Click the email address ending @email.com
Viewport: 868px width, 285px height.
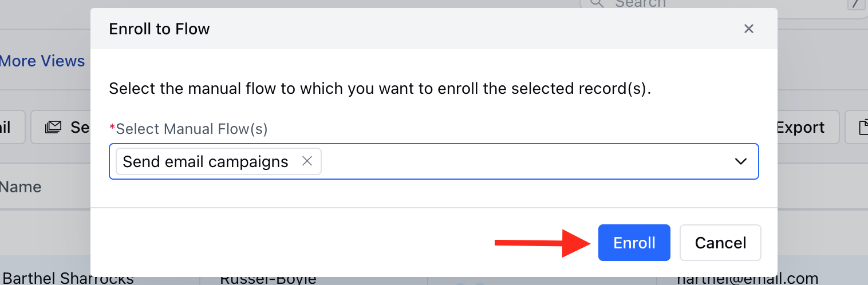(x=747, y=279)
